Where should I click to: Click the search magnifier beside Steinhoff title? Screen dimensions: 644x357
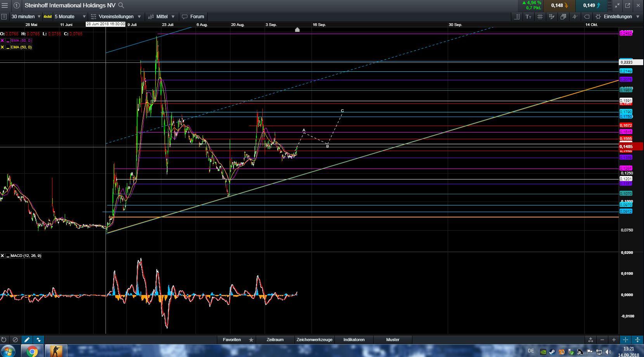click(121, 5)
